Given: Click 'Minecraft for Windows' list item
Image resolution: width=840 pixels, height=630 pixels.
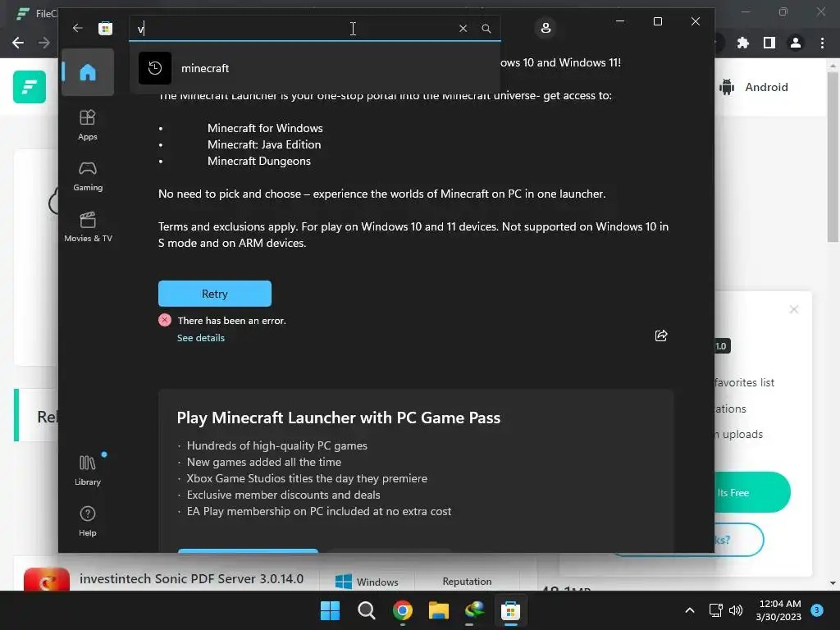Looking at the screenshot, I should tap(265, 128).
